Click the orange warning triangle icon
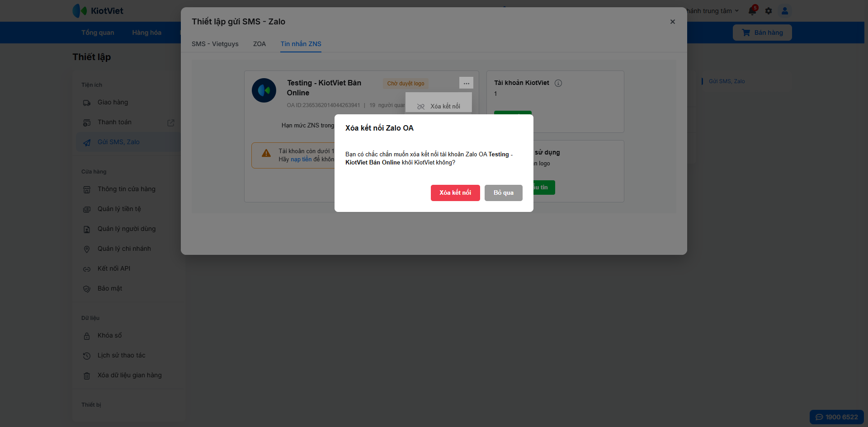Screen dimensions: 868x427 click(x=266, y=153)
